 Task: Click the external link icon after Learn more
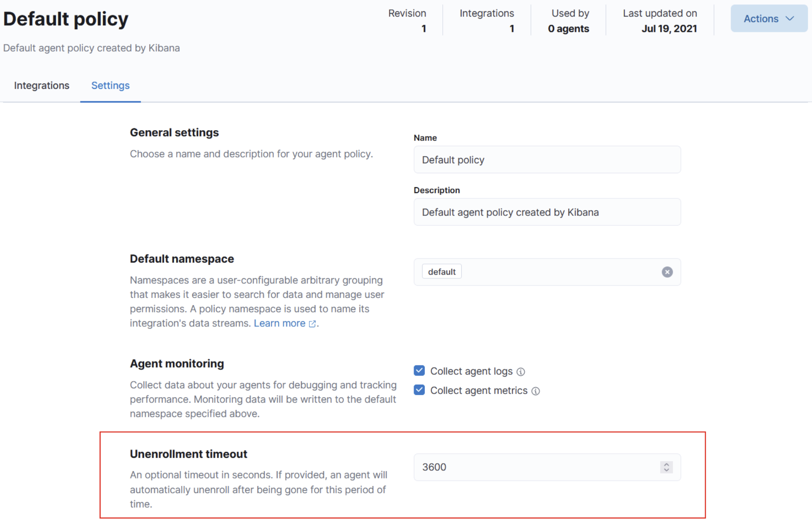tap(313, 324)
